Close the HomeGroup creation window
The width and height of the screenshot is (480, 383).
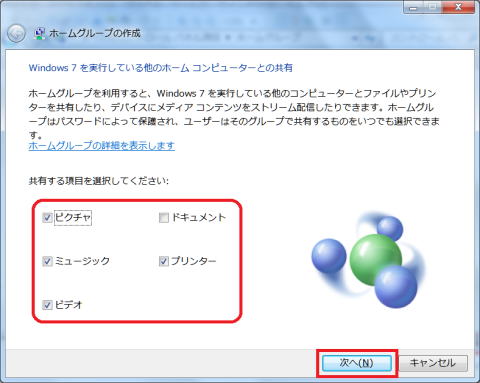tap(458, 6)
